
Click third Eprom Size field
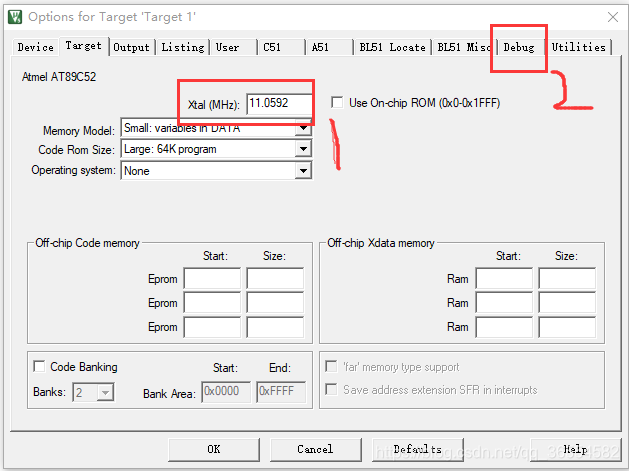275,327
